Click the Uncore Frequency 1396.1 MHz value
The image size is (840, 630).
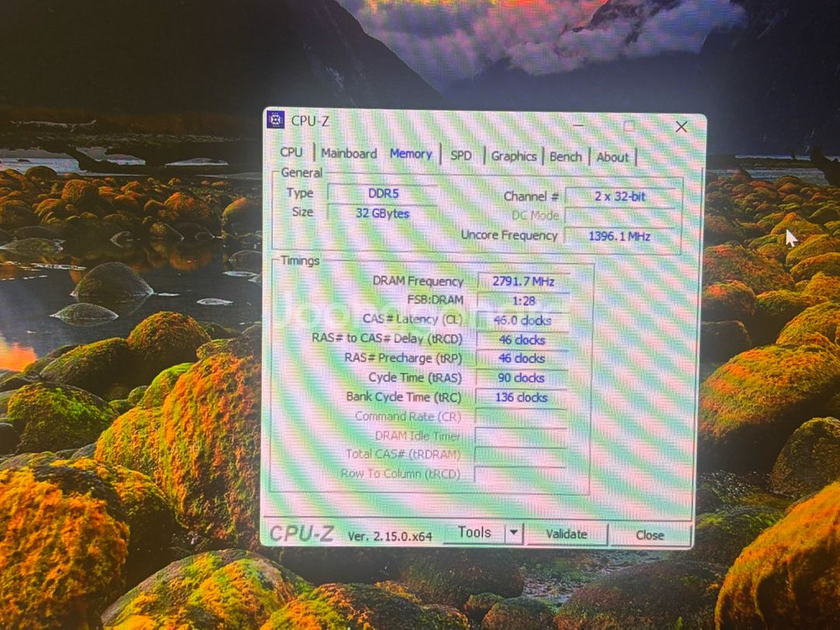[x=622, y=236]
